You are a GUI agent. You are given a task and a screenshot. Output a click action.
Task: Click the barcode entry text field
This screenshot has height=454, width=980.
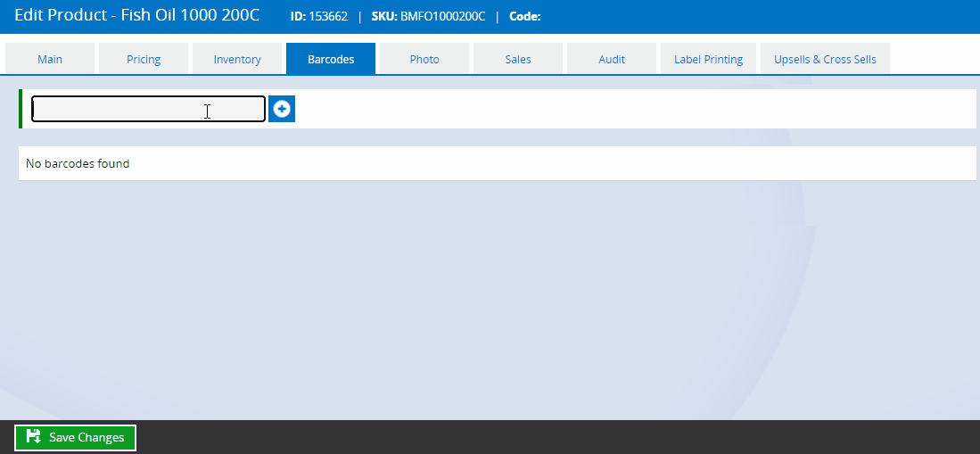pos(149,109)
